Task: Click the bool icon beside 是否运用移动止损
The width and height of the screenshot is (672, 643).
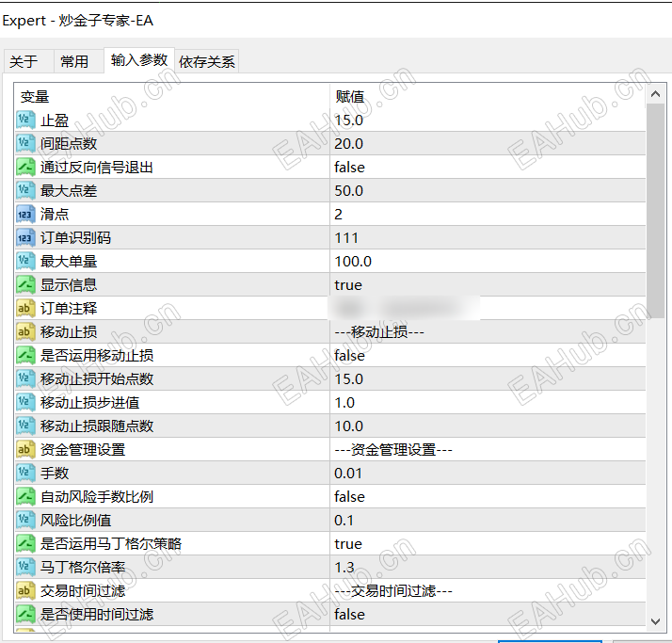Action: coord(25,356)
